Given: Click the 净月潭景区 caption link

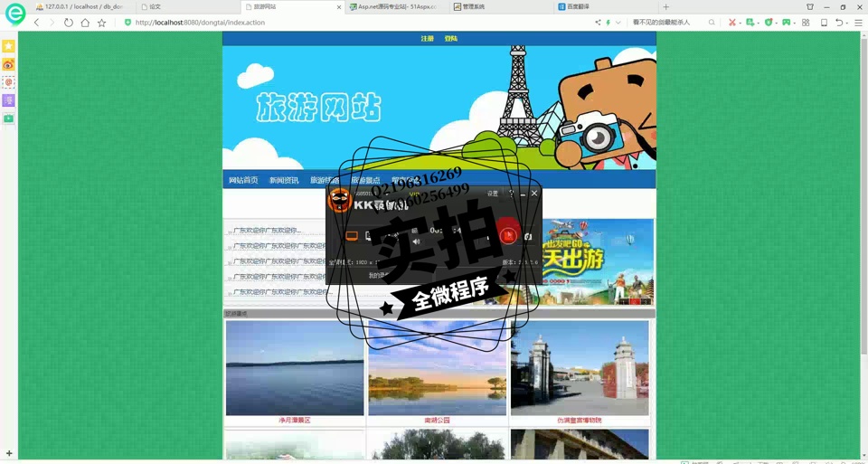Looking at the screenshot, I should pos(295,421).
